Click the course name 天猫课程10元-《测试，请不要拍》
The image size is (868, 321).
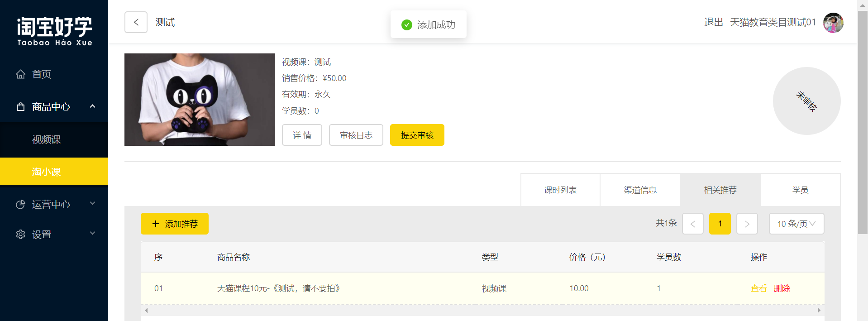(278, 288)
